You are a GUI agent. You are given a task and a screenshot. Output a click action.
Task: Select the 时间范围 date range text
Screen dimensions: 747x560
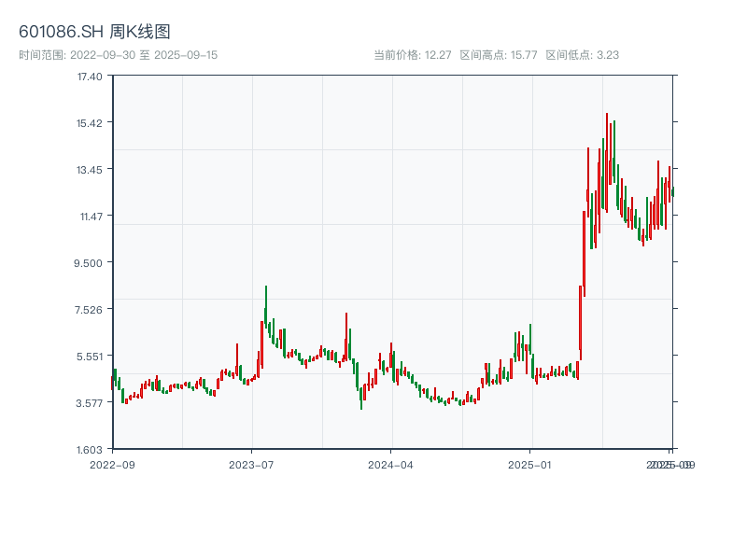119,55
